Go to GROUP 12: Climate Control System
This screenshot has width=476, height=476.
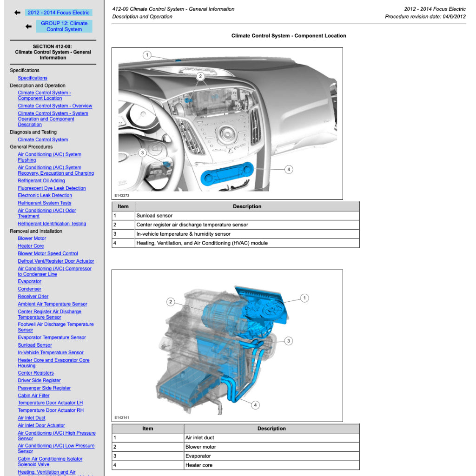tap(64, 26)
